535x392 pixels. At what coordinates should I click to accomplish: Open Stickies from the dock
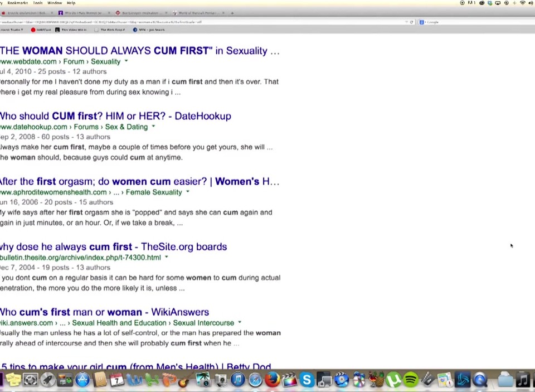point(13,379)
